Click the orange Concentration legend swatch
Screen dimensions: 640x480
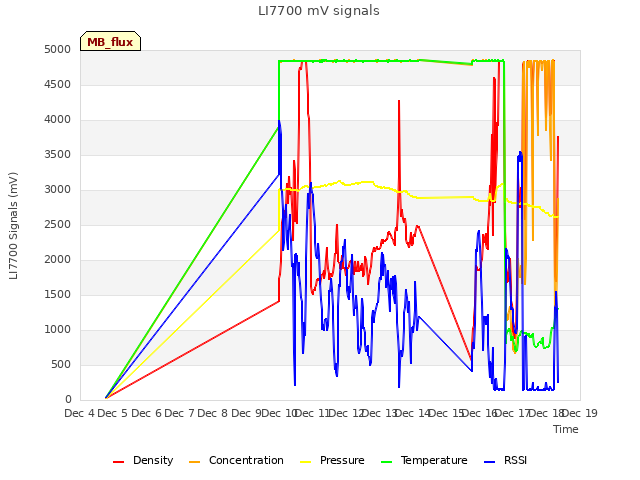(195, 462)
